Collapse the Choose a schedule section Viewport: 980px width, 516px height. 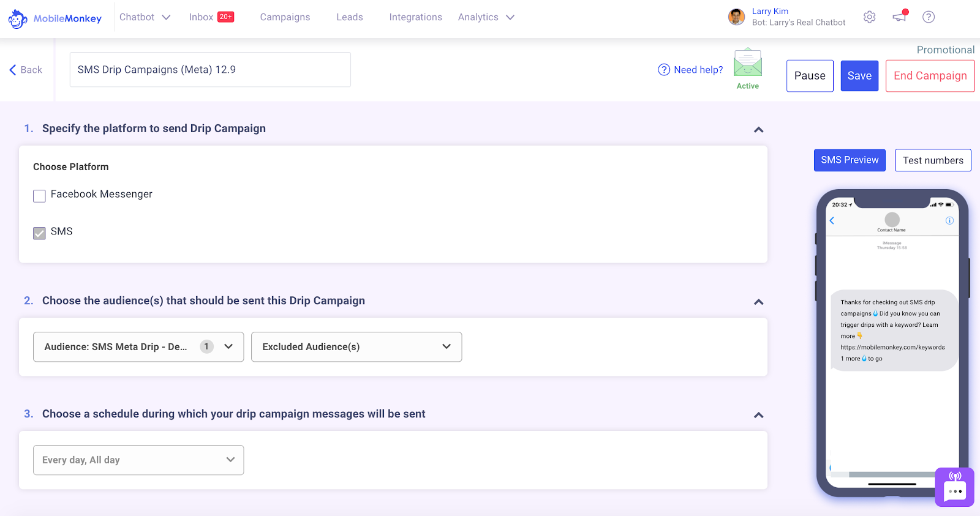tap(759, 415)
